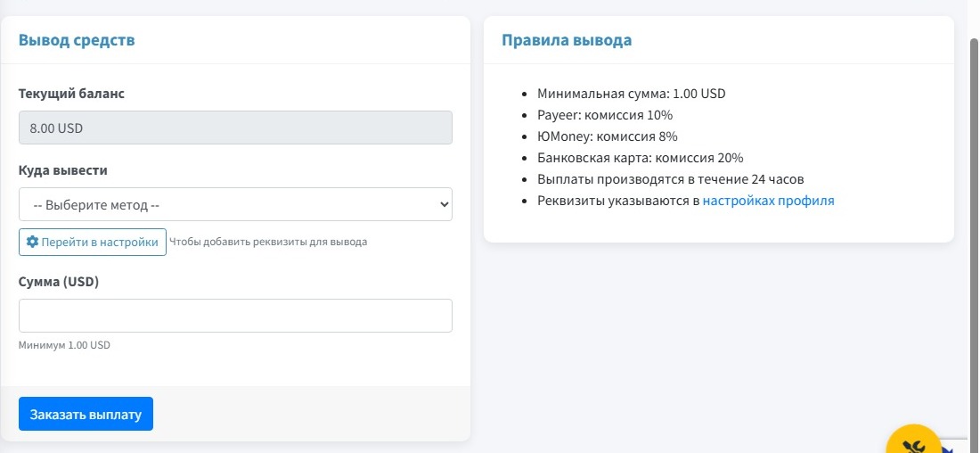Click the 8.00 USD balance field

tap(235, 128)
